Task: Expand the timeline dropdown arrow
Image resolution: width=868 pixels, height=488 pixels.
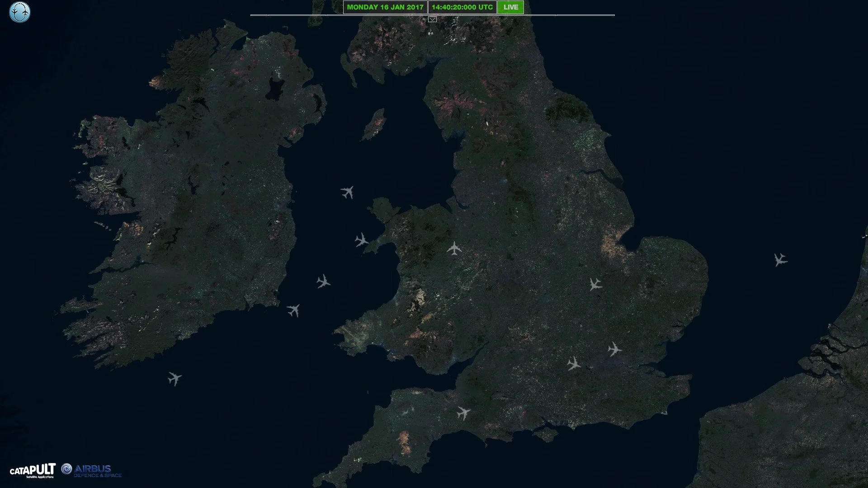Action: click(432, 19)
